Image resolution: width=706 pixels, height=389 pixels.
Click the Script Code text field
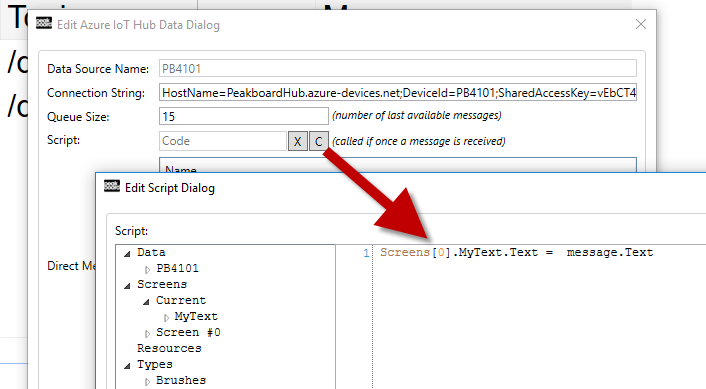coord(223,141)
